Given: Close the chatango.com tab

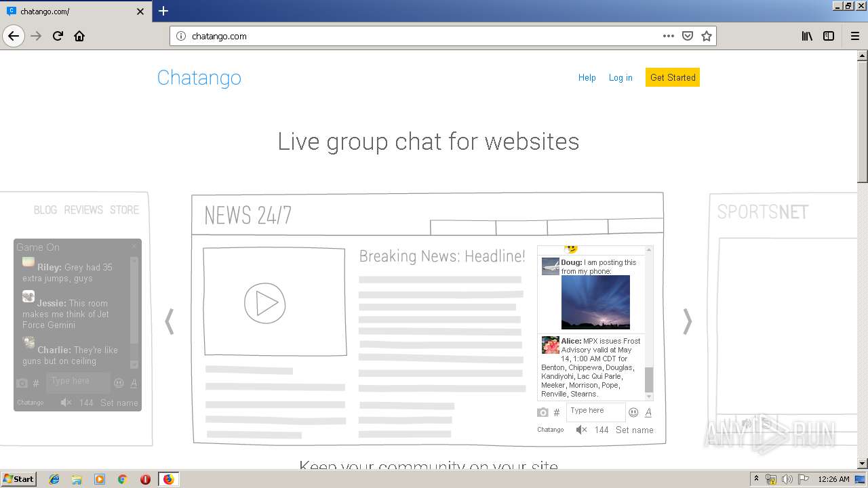Looking at the screenshot, I should [x=140, y=12].
